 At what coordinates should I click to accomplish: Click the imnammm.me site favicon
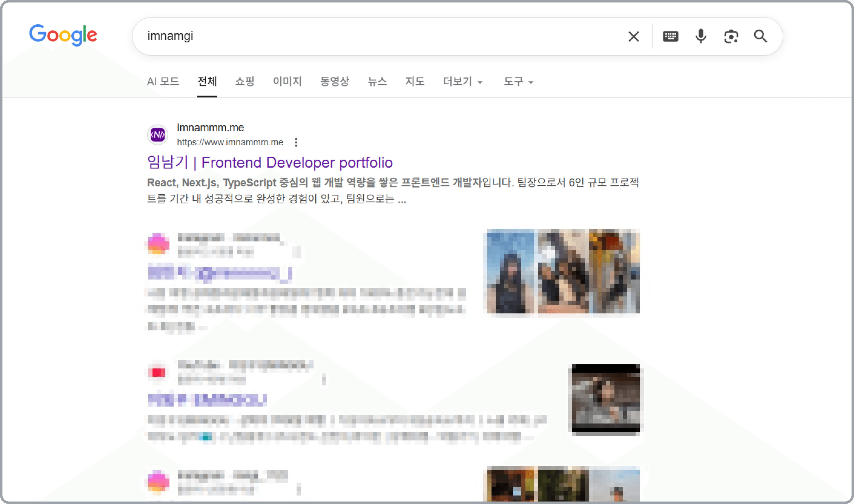pos(157,134)
